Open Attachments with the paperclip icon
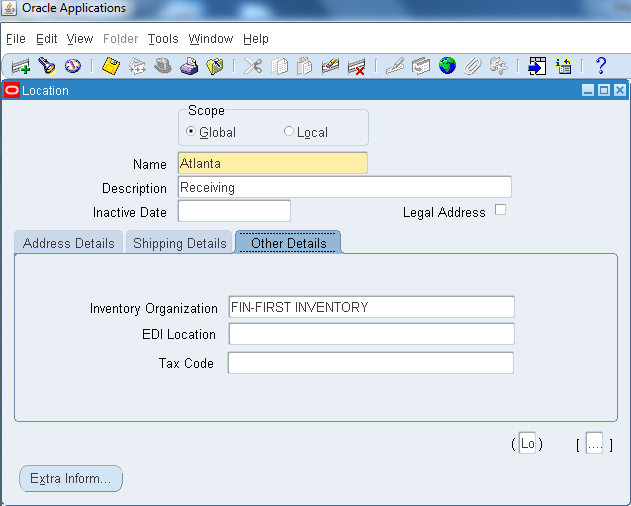This screenshot has height=506, width=631. click(x=472, y=66)
